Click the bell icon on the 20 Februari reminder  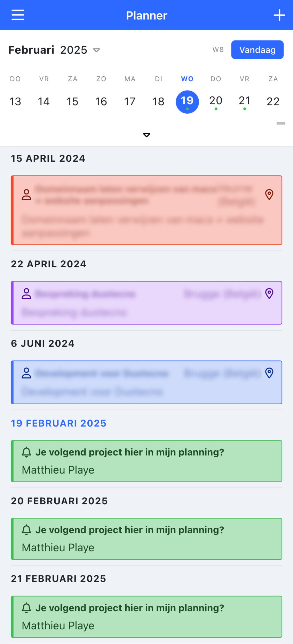pos(26,530)
